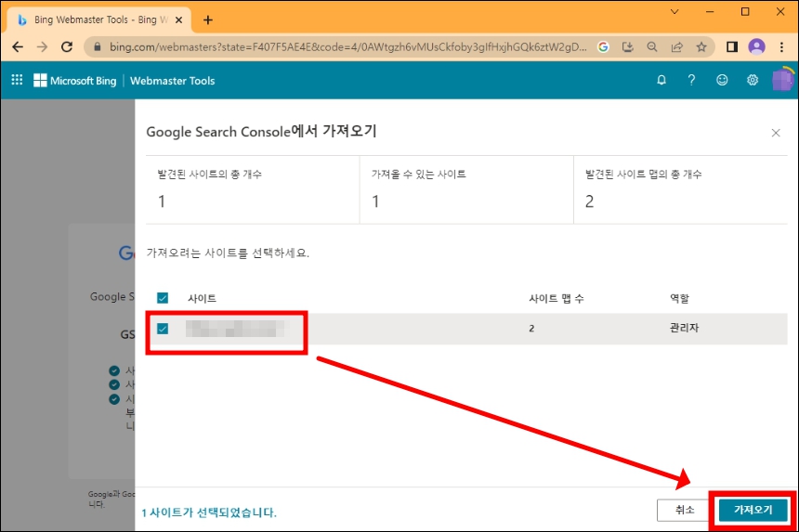Viewport: 799px width, 532px height.
Task: Click the browser back arrow
Action: click(18, 47)
